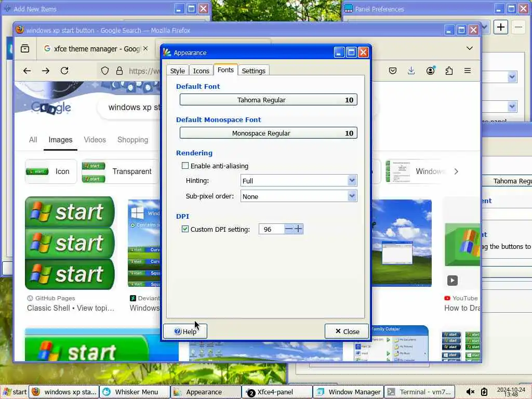Select Google All results tab

33,140
